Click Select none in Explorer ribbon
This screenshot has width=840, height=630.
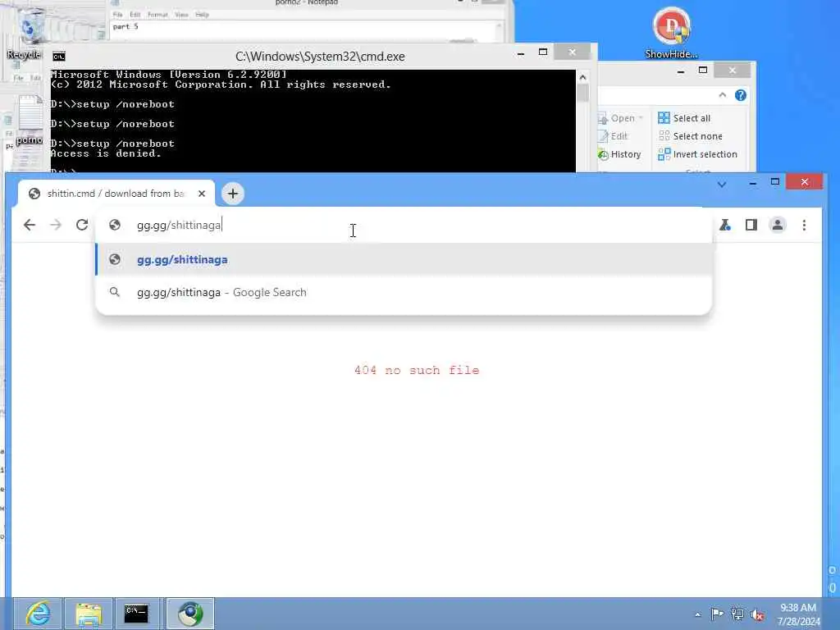(690, 136)
